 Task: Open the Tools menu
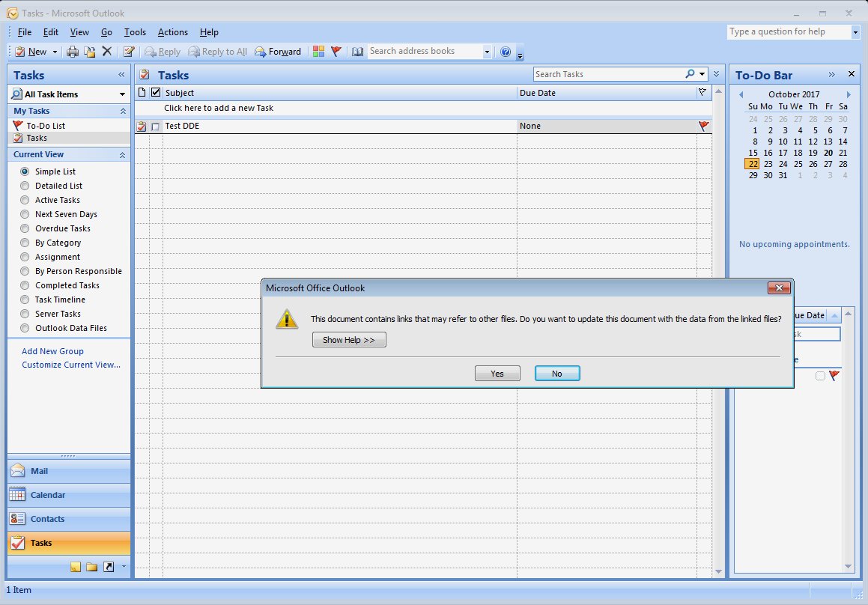(x=135, y=32)
